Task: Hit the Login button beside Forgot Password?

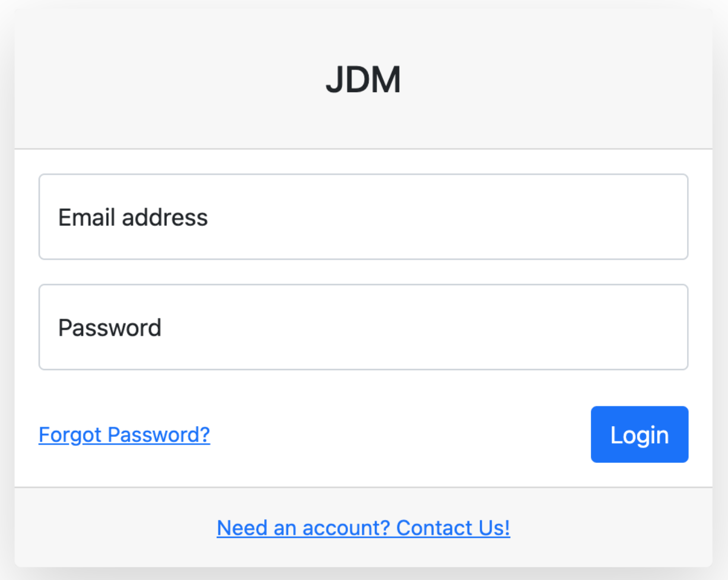Action: pyautogui.click(x=639, y=434)
